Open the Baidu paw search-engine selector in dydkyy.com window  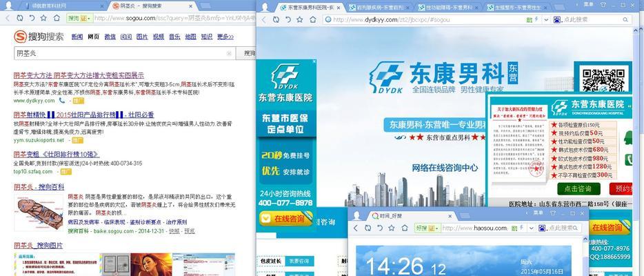(557, 19)
